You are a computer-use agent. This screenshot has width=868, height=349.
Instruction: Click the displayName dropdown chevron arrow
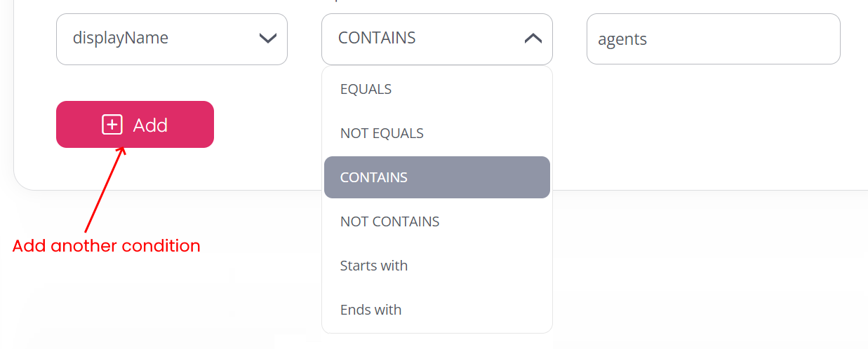(267, 39)
